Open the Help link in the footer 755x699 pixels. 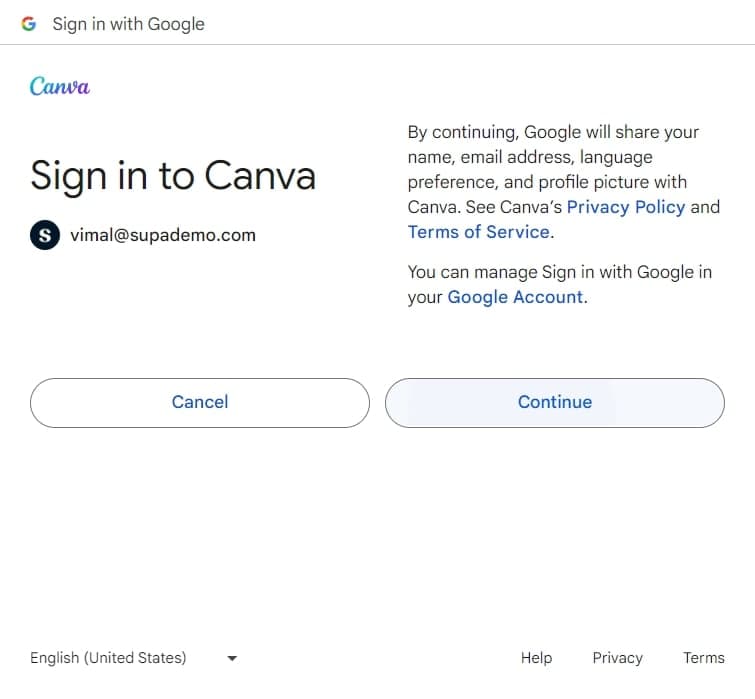click(536, 658)
